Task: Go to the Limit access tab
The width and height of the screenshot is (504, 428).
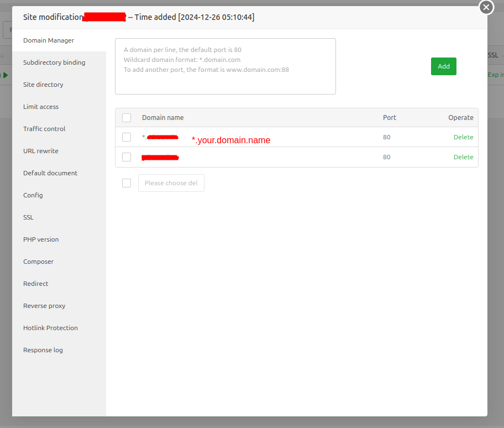Action: click(41, 107)
